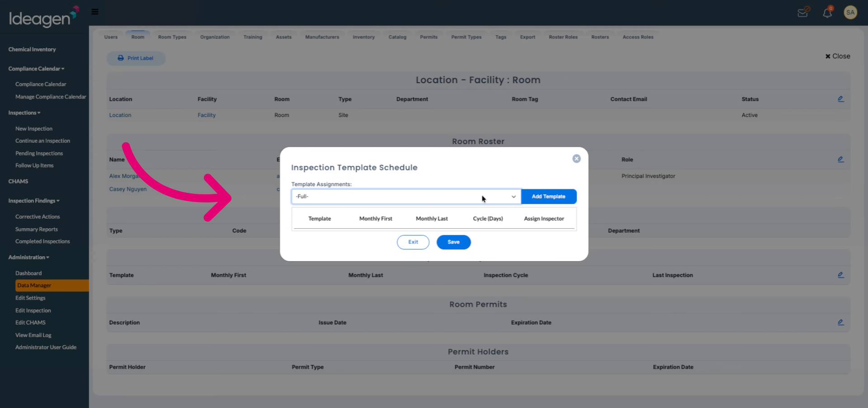The image size is (868, 408).
Task: Open Summary Reports in sidebar
Action: tap(37, 230)
